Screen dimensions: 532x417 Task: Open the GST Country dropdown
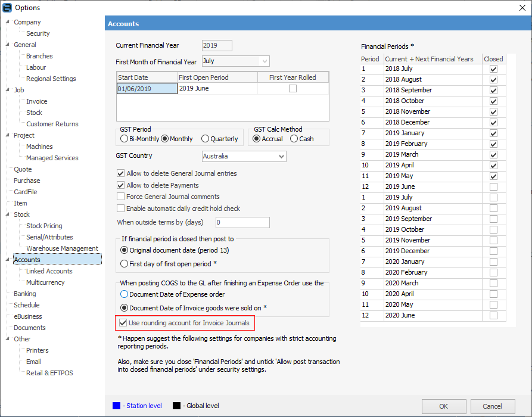pyautogui.click(x=281, y=157)
